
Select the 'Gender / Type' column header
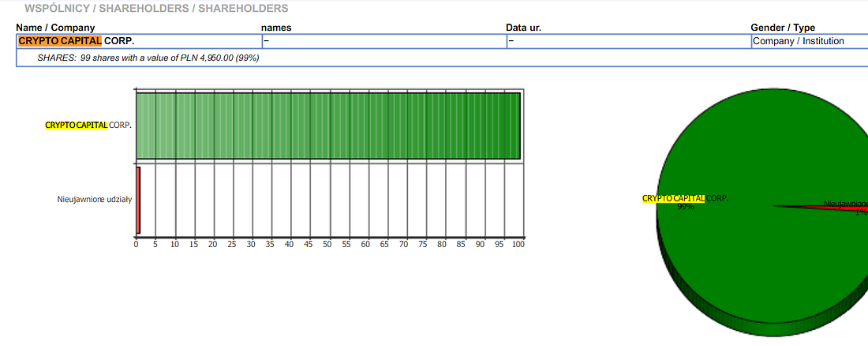click(x=783, y=28)
